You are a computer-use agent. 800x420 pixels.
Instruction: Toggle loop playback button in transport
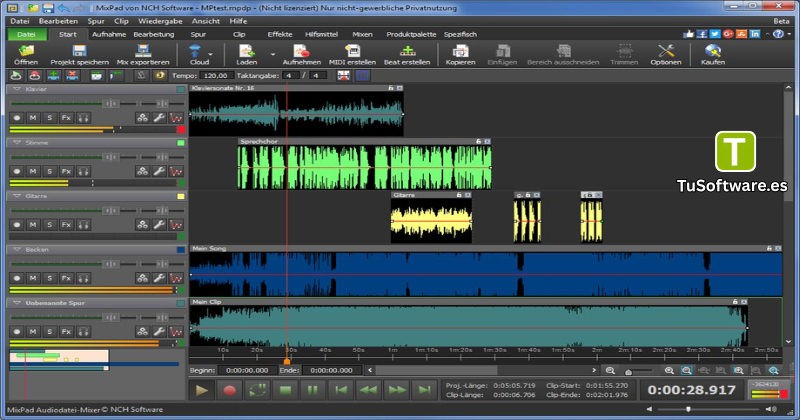coord(257,390)
